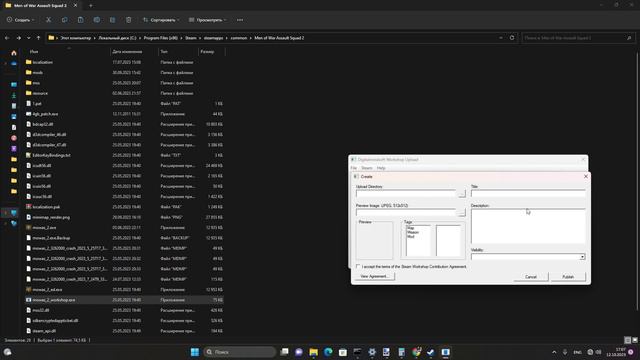
Task: Open the Settings gear on the taskbar
Action: pos(372,352)
